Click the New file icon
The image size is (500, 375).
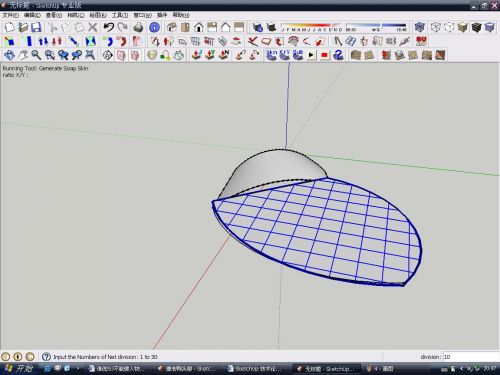(x=9, y=27)
